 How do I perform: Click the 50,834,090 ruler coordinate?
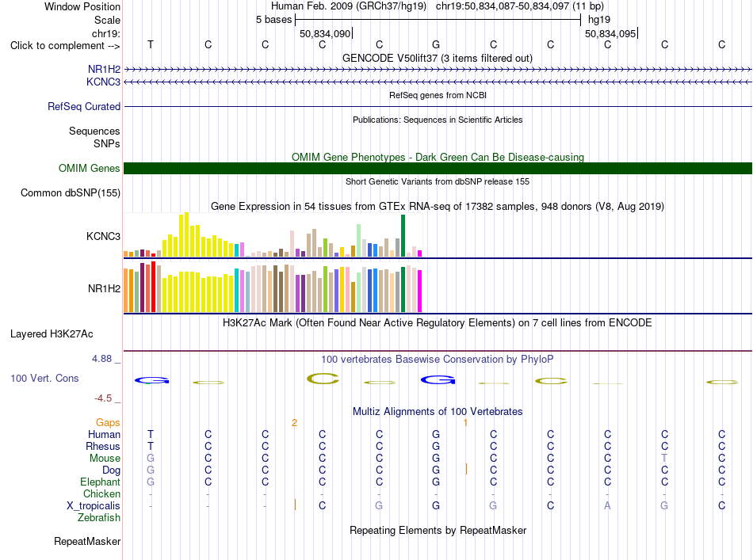pos(325,33)
